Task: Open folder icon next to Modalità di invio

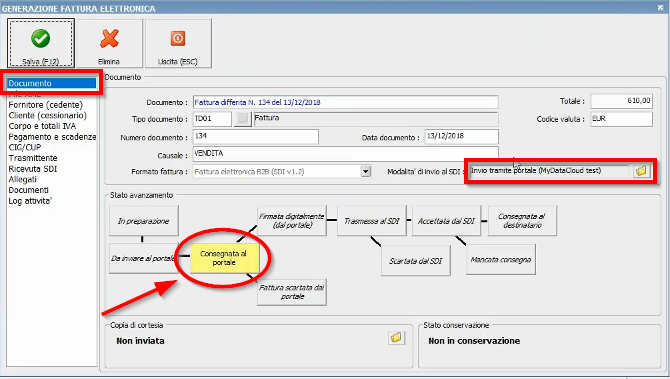Action: (x=641, y=171)
